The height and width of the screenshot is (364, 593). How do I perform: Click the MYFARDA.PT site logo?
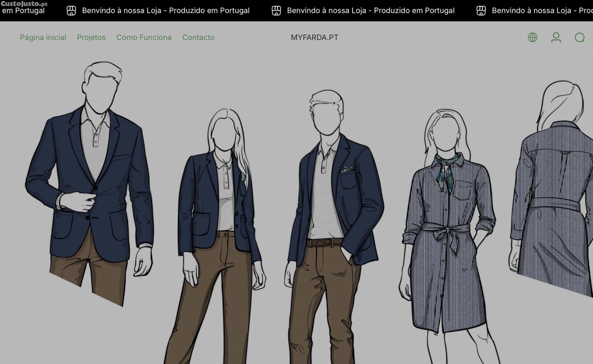coord(315,38)
